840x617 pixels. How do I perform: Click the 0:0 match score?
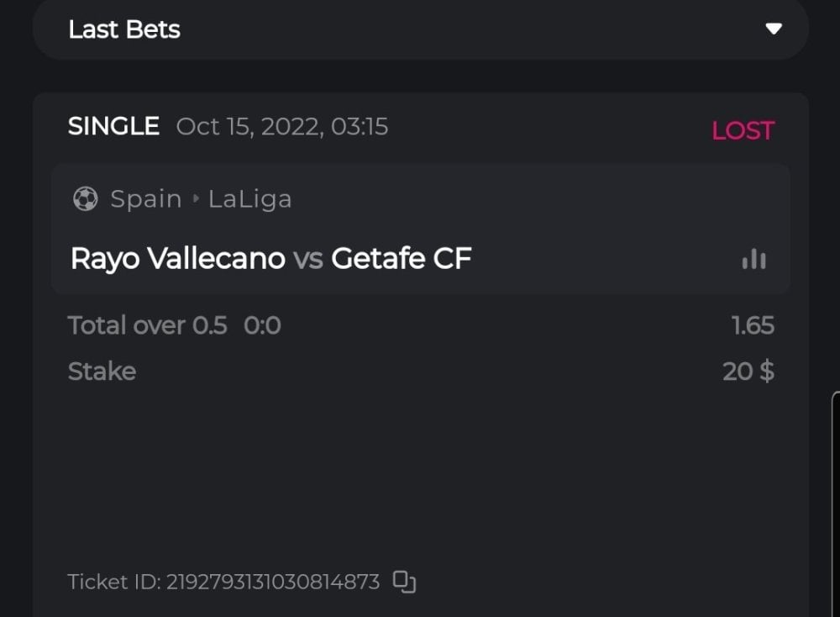(262, 325)
